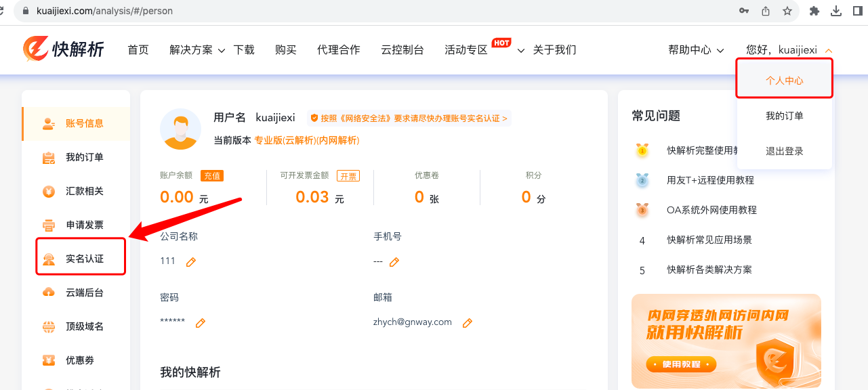Click the 快解析 logo in header
868x390 pixels.
coord(64,49)
